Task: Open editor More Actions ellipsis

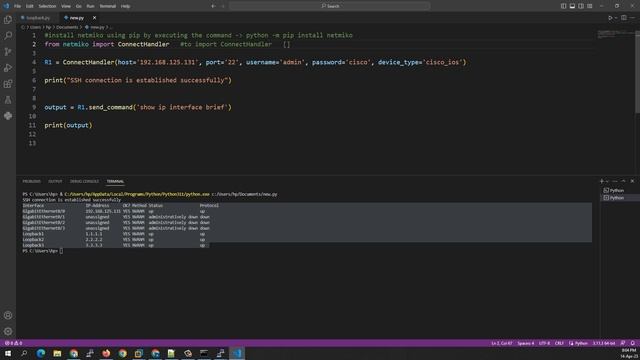Action: click(632, 18)
